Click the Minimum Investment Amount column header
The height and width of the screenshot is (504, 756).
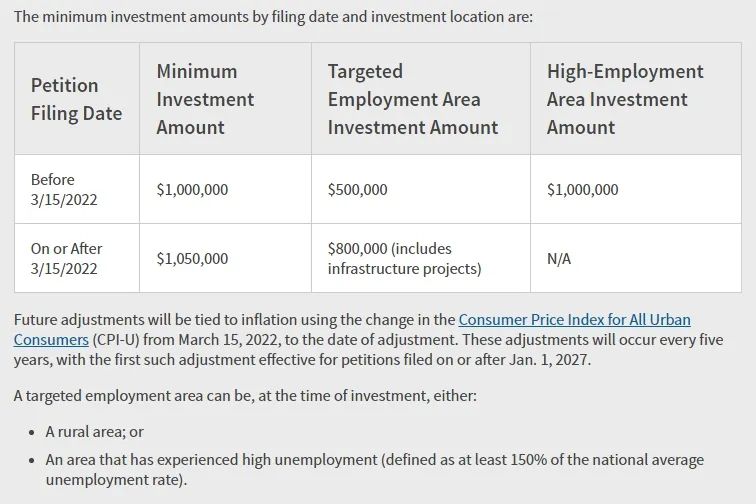(x=225, y=99)
